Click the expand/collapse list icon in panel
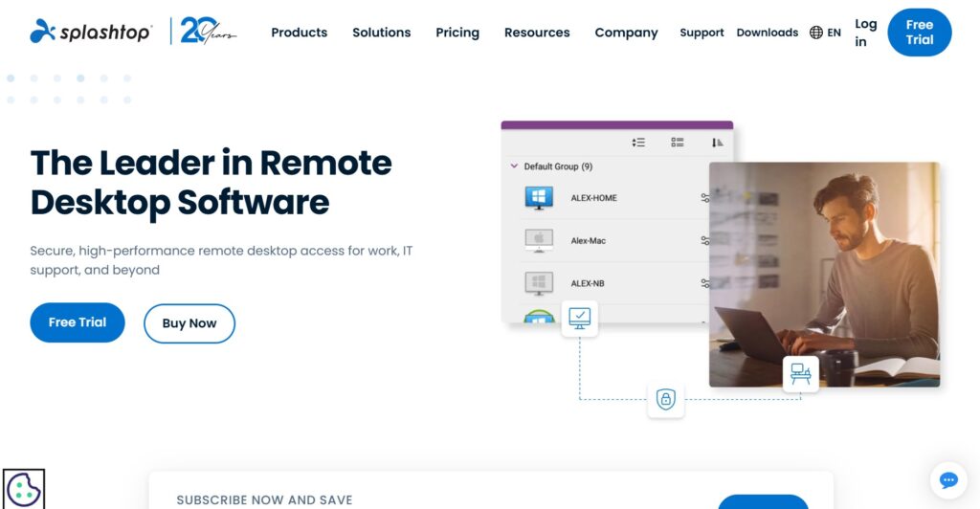980x509 pixels. click(638, 143)
